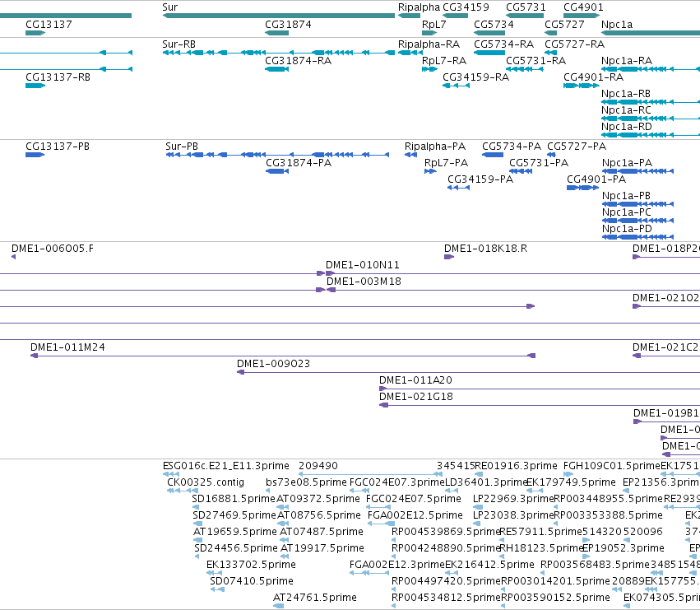
Task: Select the CG5734 gene bar
Action: pos(489,33)
